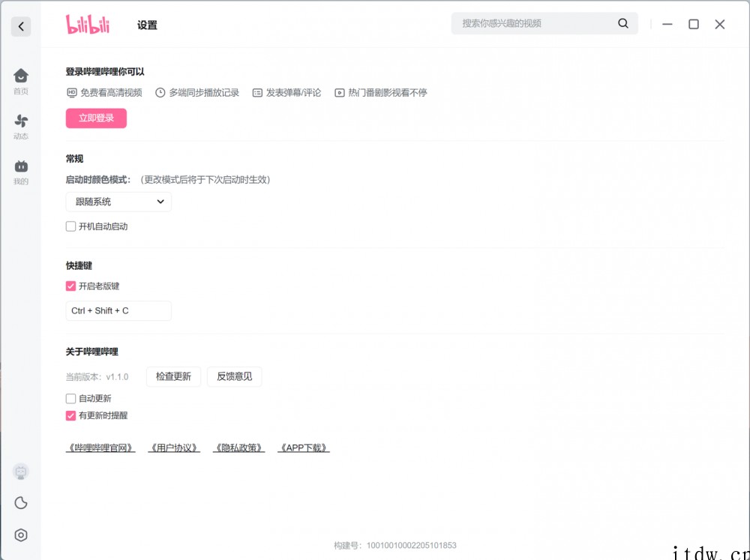Click the clock icon beside 多端同步播放记录
Viewport: 750px width, 560px height.
[x=160, y=93]
